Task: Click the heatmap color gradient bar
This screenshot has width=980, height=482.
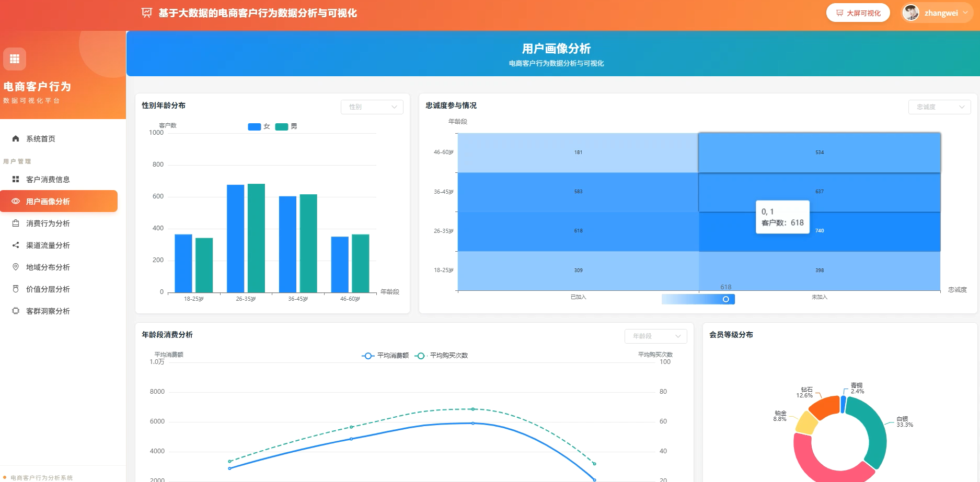Action: point(698,299)
